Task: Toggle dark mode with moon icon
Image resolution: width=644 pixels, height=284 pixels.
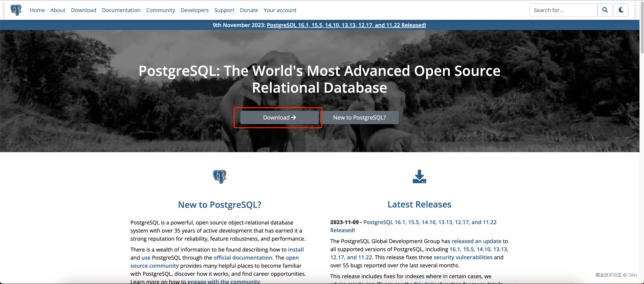Action: (621, 10)
